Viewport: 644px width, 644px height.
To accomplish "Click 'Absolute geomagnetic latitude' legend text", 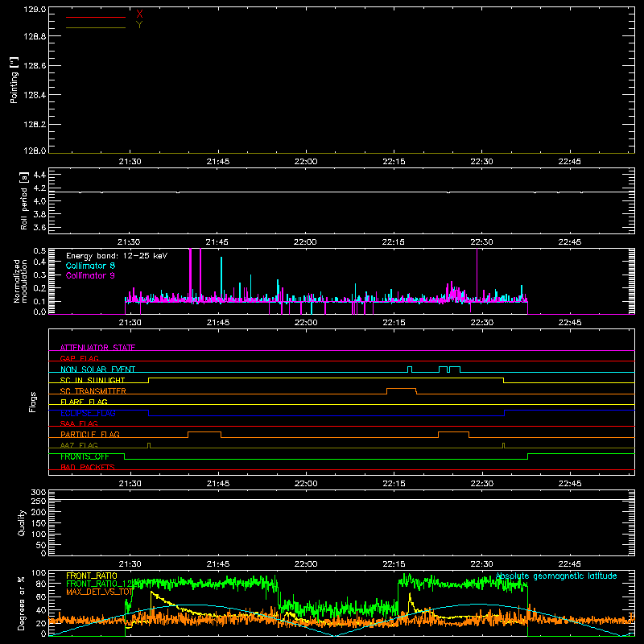I will coord(556,576).
